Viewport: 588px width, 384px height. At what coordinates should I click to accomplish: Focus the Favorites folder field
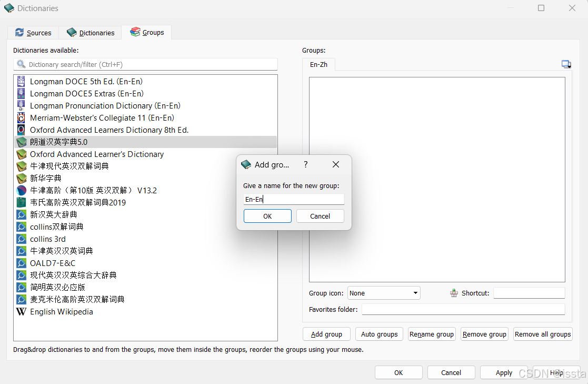pos(463,309)
